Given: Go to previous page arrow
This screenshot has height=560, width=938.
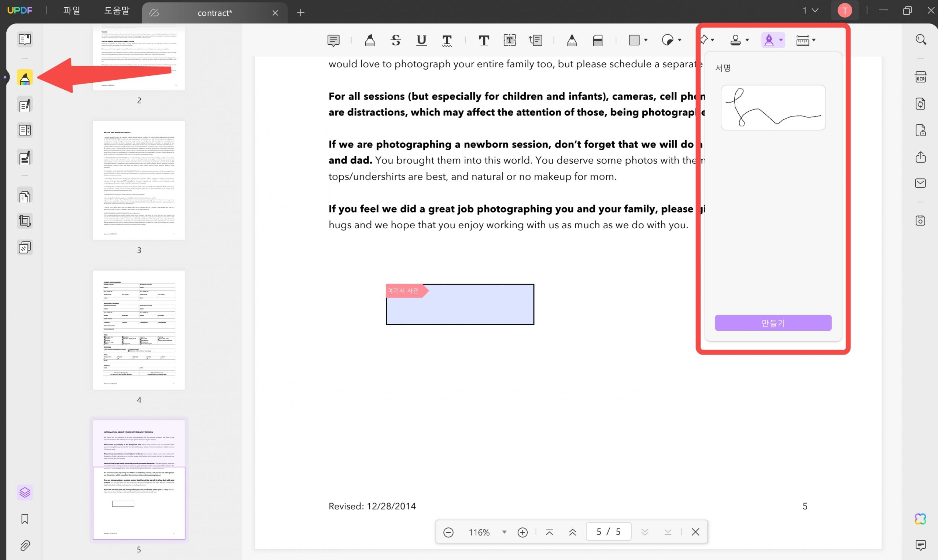Looking at the screenshot, I should pyautogui.click(x=572, y=532).
